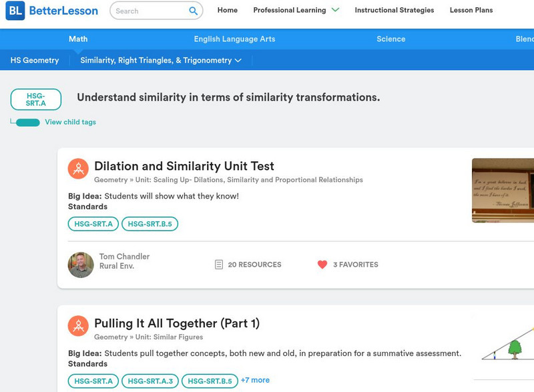Expand the +7 more standards list
This screenshot has height=392, width=534.
click(255, 380)
